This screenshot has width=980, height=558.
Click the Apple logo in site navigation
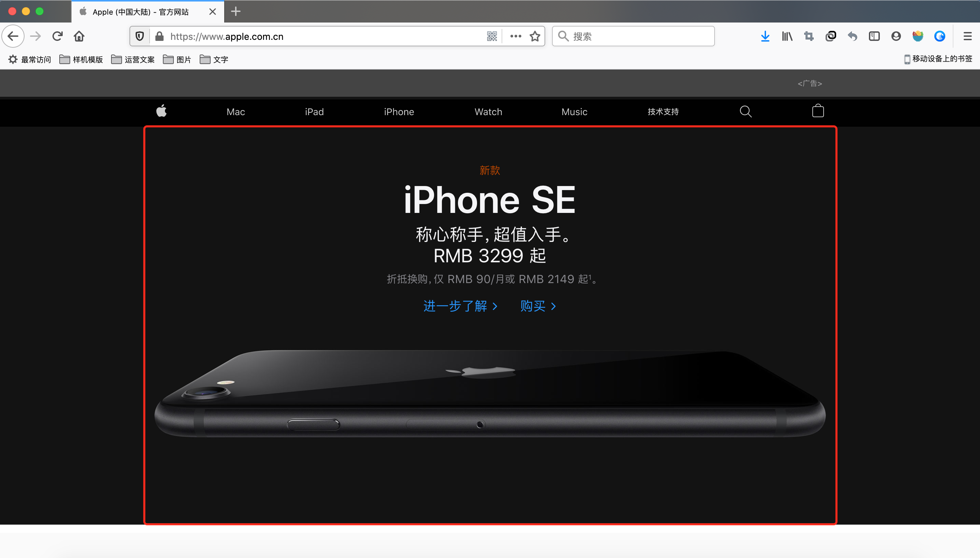tap(162, 111)
